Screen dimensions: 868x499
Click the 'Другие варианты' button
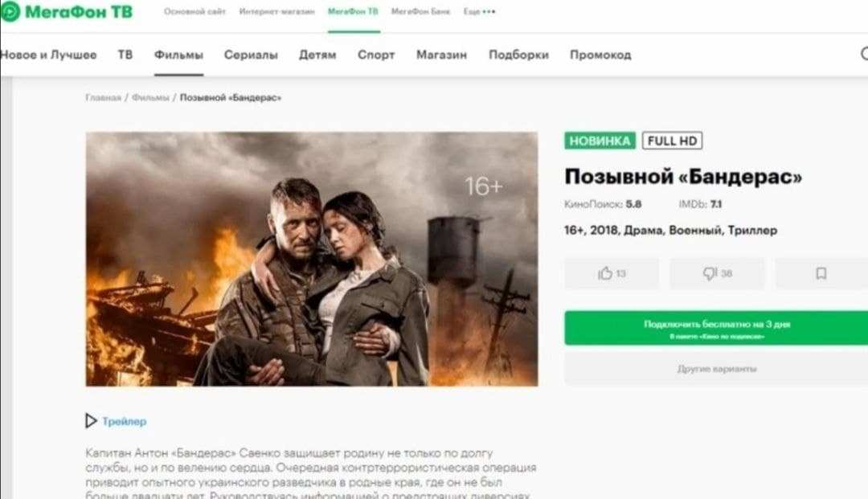click(716, 369)
